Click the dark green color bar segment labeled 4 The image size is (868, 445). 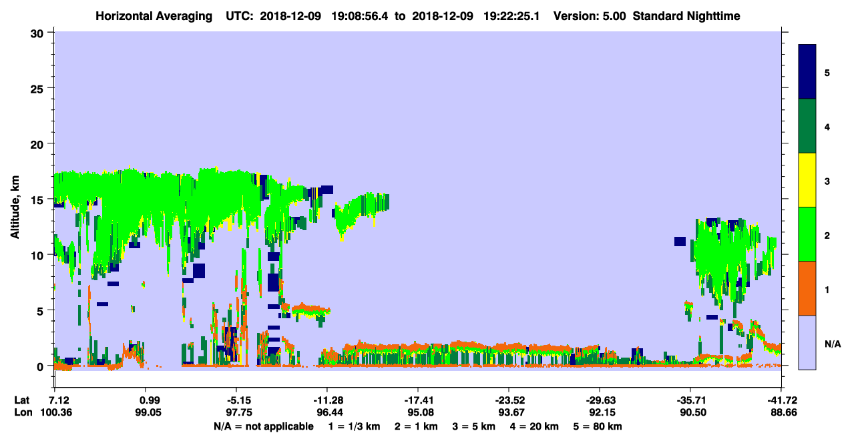[807, 126]
